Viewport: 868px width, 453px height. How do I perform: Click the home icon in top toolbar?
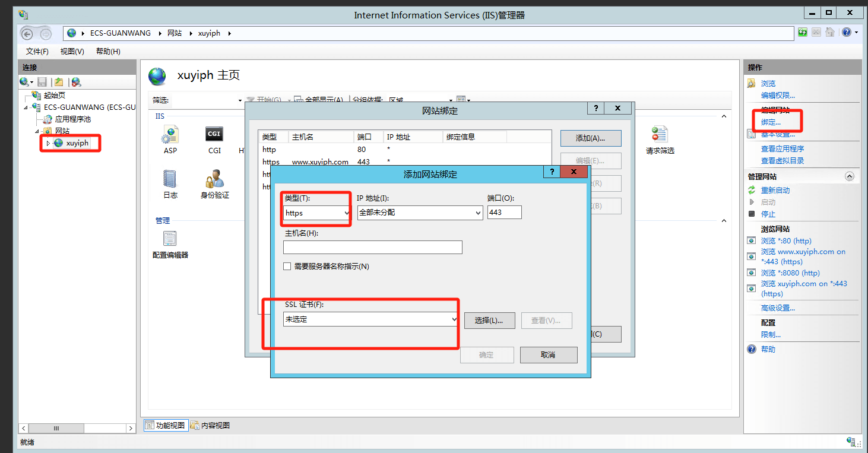tap(830, 33)
